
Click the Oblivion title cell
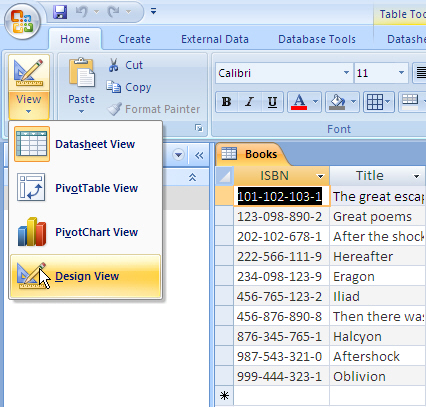pyautogui.click(x=378, y=377)
